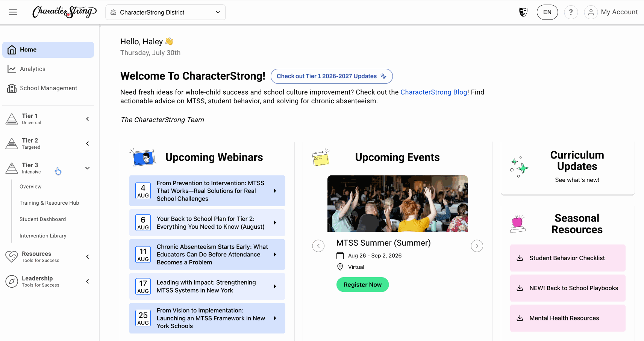Go to Home in sidebar
644x341 pixels.
point(48,50)
